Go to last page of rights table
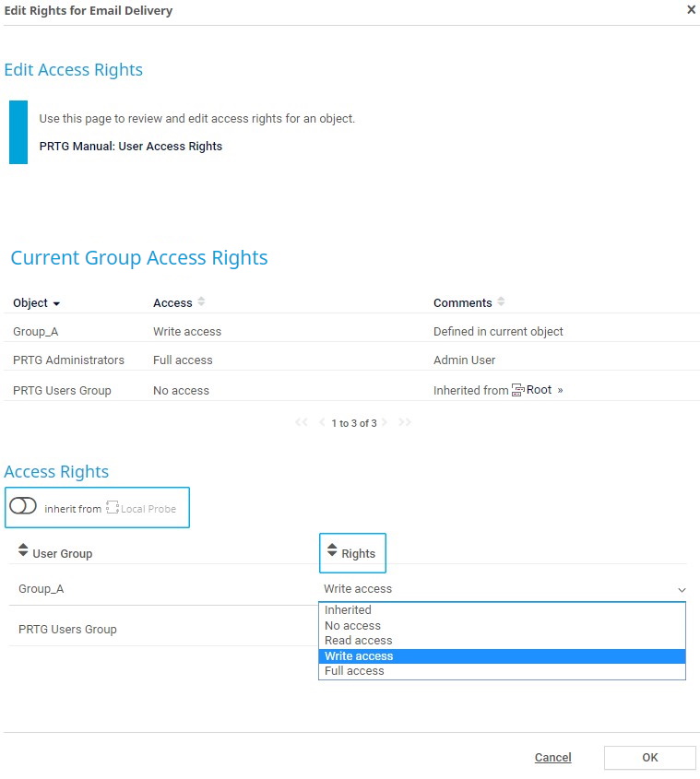Image resolution: width=700 pixels, height=779 pixels. [405, 422]
